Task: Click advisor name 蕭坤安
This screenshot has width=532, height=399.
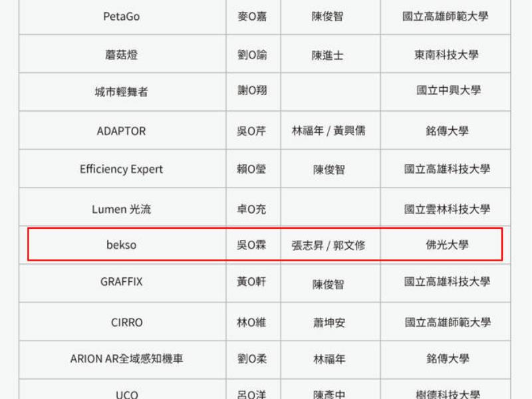Action: tap(329, 323)
